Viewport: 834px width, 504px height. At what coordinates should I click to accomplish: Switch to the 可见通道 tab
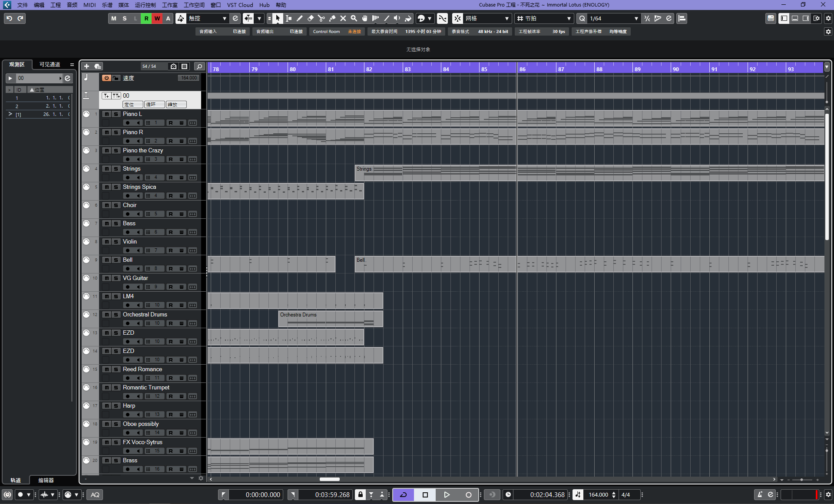point(50,64)
